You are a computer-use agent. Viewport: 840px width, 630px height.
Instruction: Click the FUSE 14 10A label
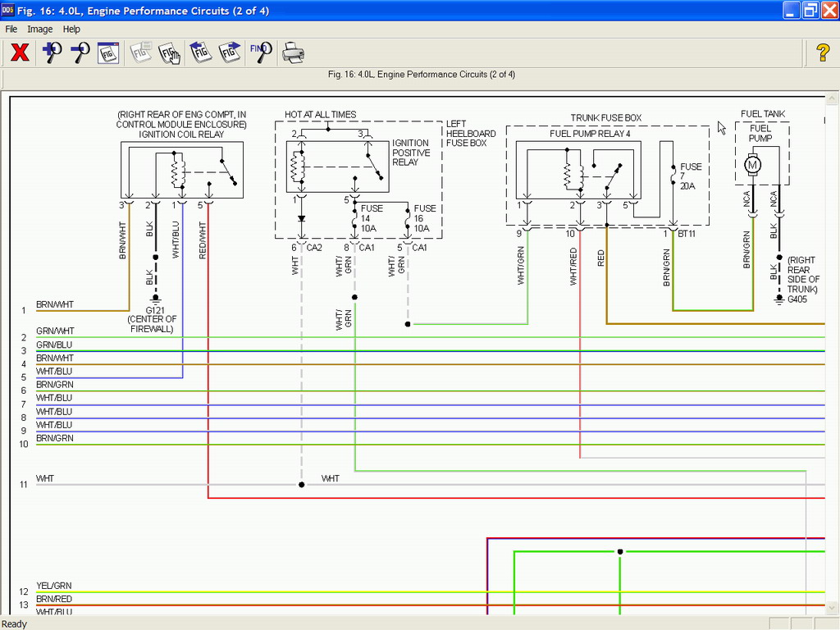click(372, 218)
